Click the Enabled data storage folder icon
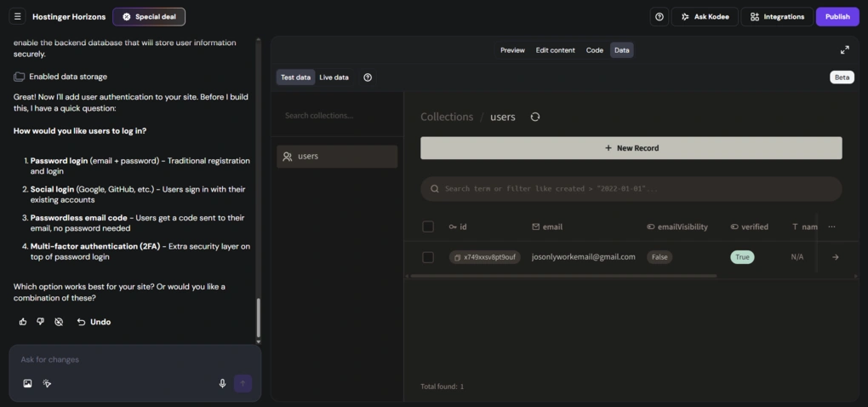 click(x=20, y=77)
